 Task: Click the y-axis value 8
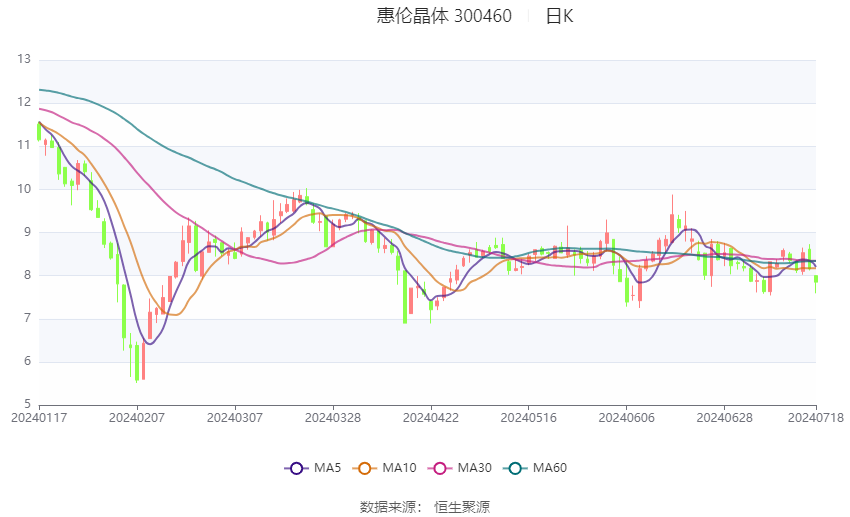[27, 275]
